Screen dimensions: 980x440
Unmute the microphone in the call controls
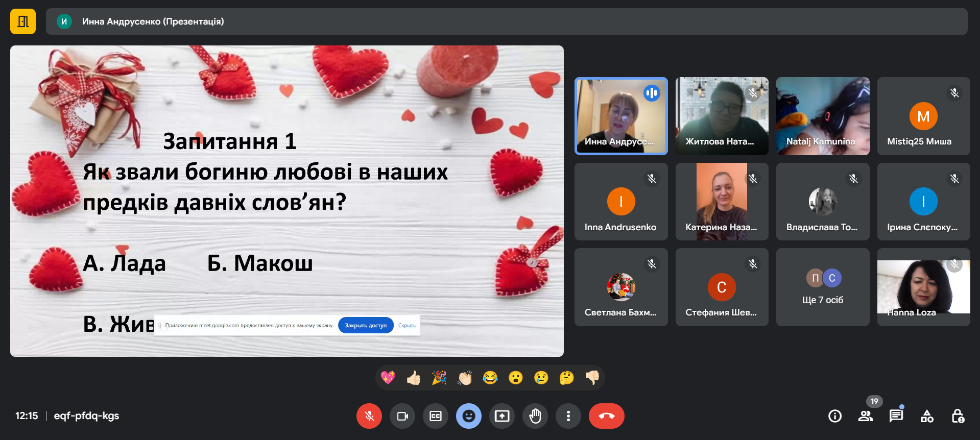[x=369, y=416]
